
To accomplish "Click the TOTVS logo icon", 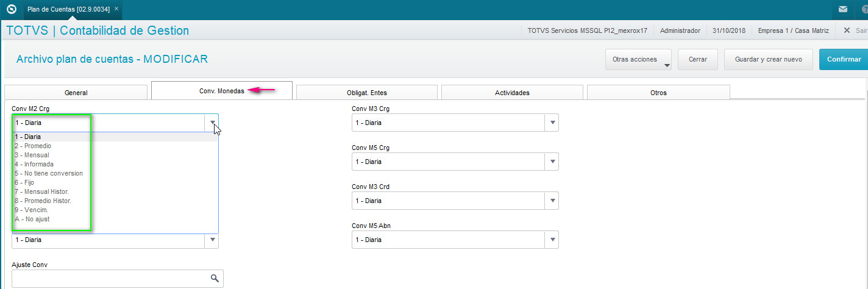I will pos(10,9).
